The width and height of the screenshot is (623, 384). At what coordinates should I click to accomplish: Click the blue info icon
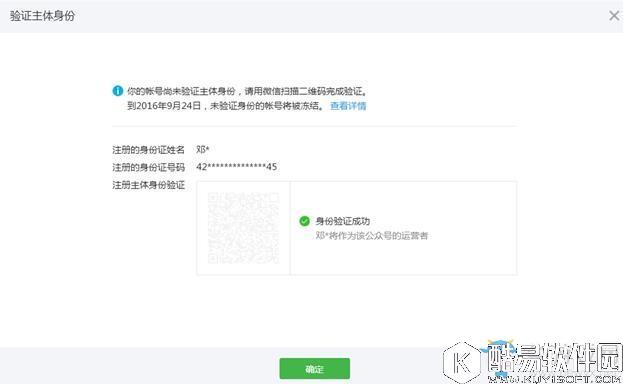pos(118,91)
